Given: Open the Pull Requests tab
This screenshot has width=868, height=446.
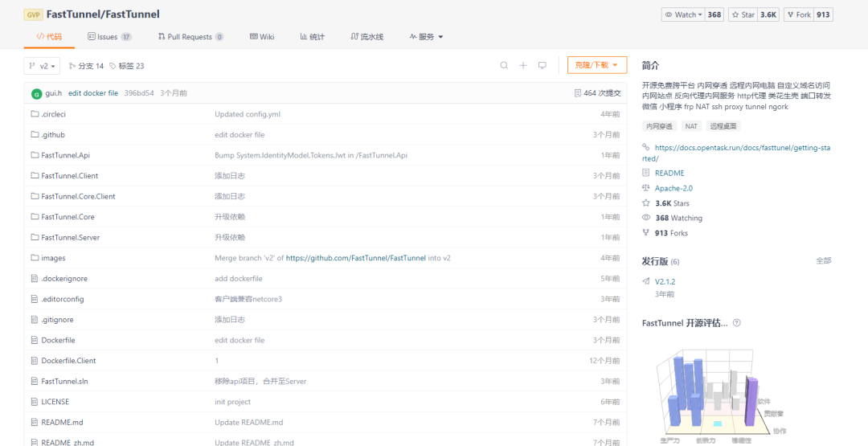Looking at the screenshot, I should [x=190, y=37].
